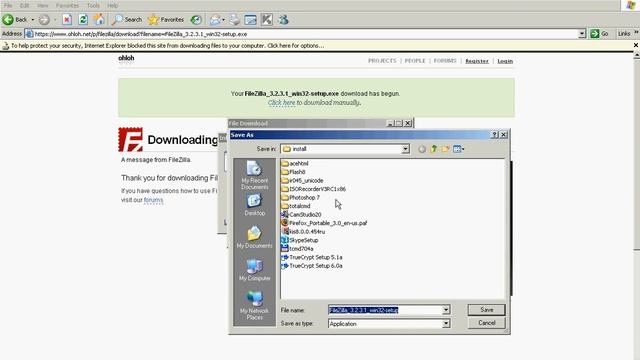
Task: Select My Computer in places bar
Action: pos(254,270)
